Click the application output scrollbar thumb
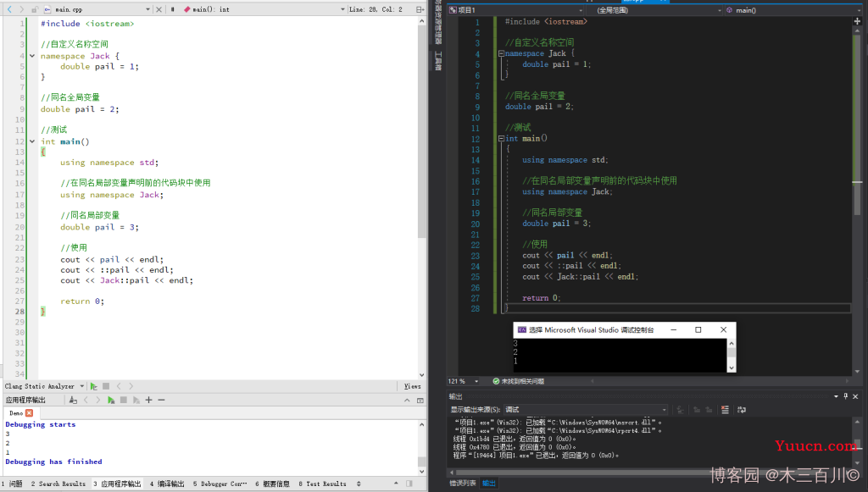868x492 pixels. point(422,462)
